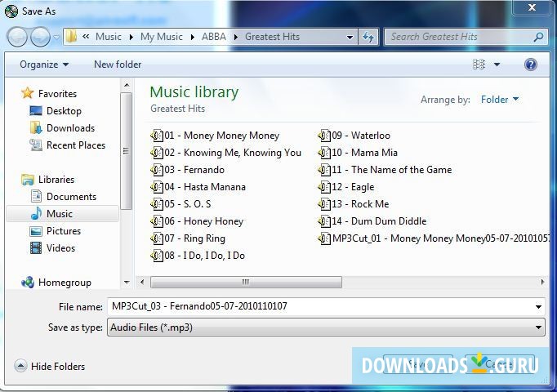Select file 05 - S. O. S
This screenshot has height=392, width=557.
click(180, 204)
